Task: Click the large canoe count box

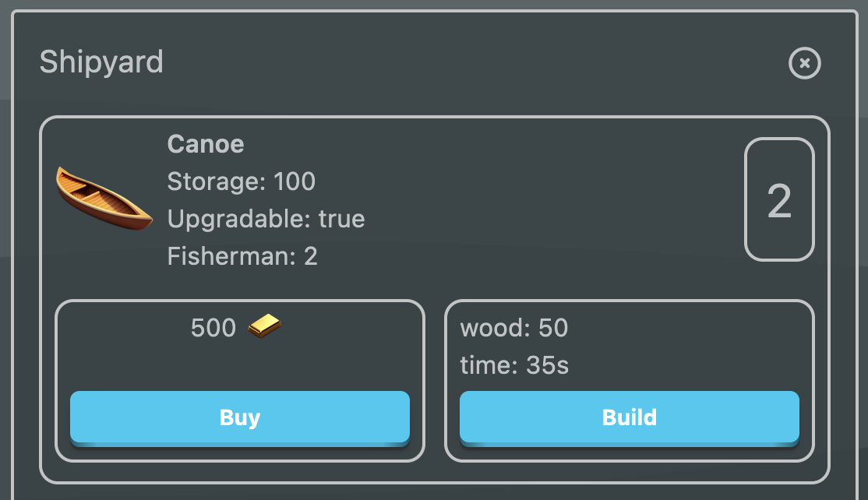Action: (x=779, y=200)
